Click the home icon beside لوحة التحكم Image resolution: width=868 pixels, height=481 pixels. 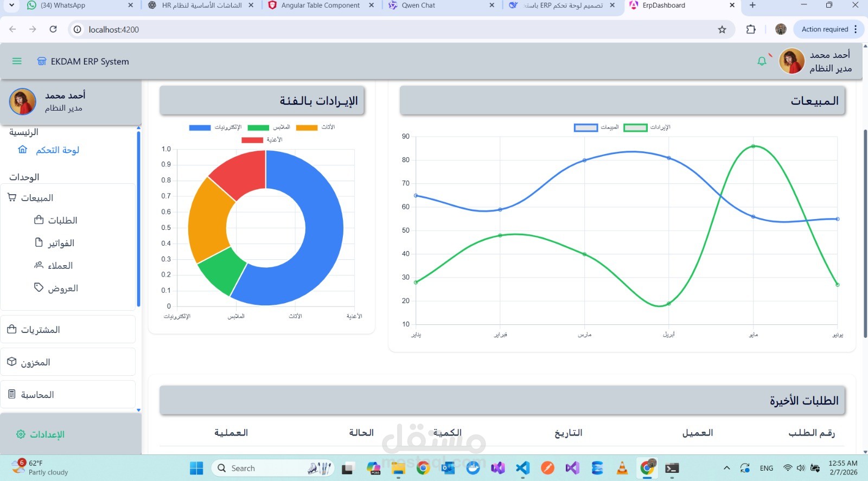[22, 150]
